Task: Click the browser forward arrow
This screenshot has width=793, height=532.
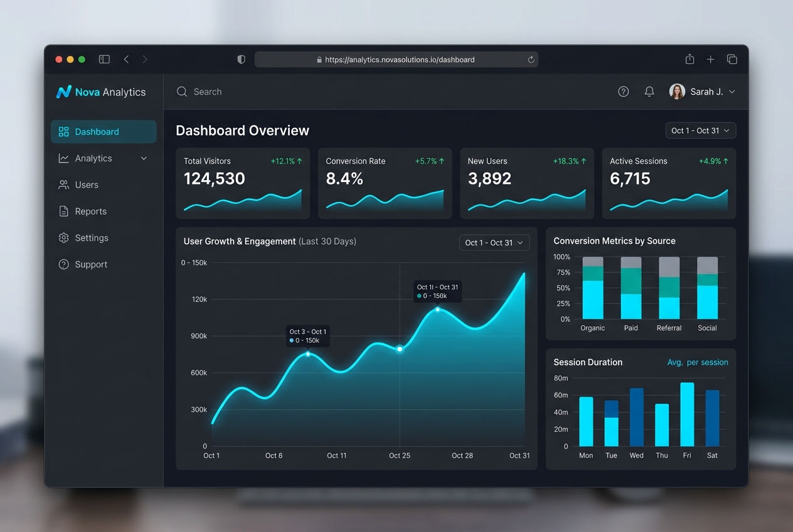Action: click(145, 59)
